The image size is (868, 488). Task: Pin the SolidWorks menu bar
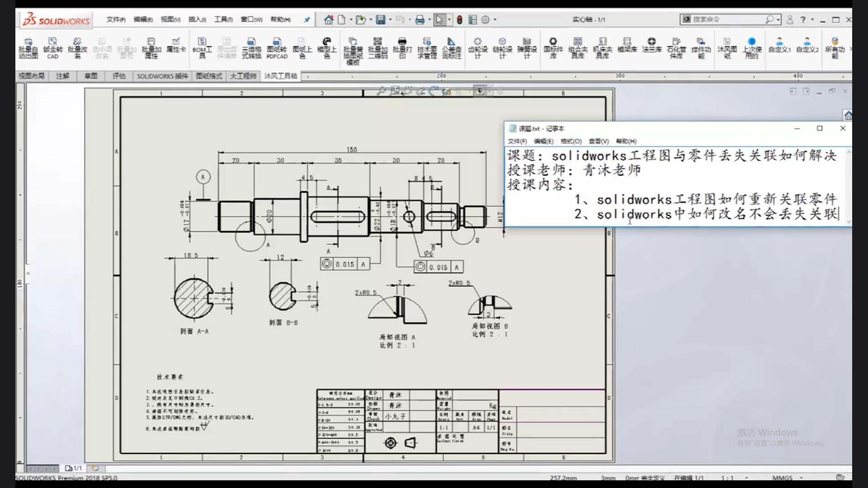point(307,19)
